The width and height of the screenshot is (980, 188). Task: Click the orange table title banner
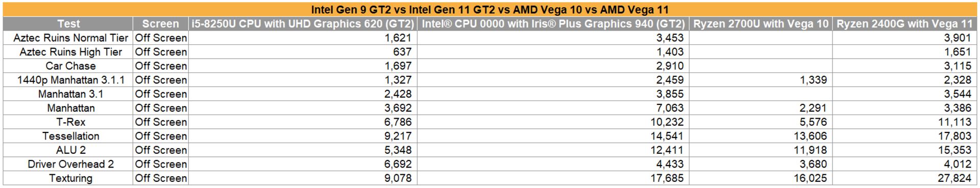pyautogui.click(x=490, y=10)
